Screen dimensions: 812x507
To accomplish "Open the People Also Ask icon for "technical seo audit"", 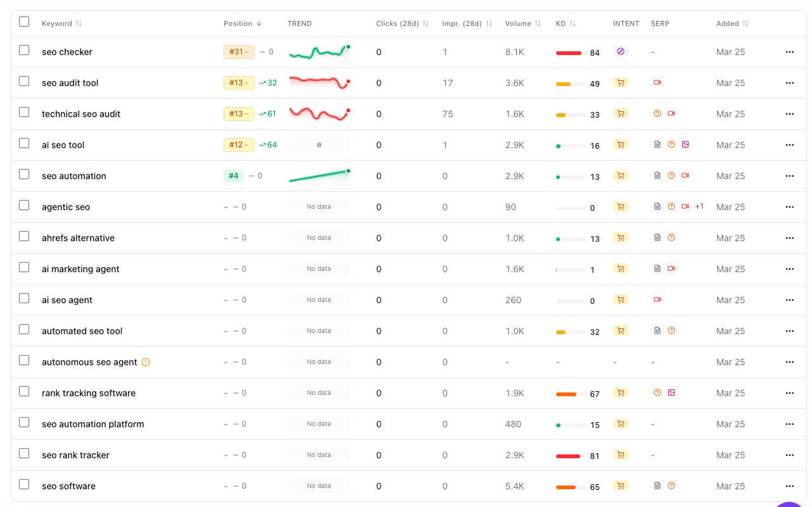I will pyautogui.click(x=657, y=113).
